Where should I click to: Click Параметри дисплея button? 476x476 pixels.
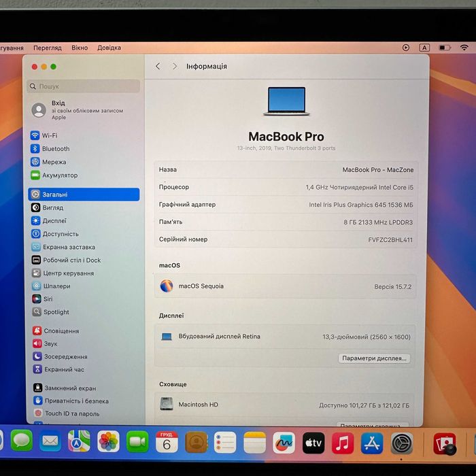[x=374, y=358]
